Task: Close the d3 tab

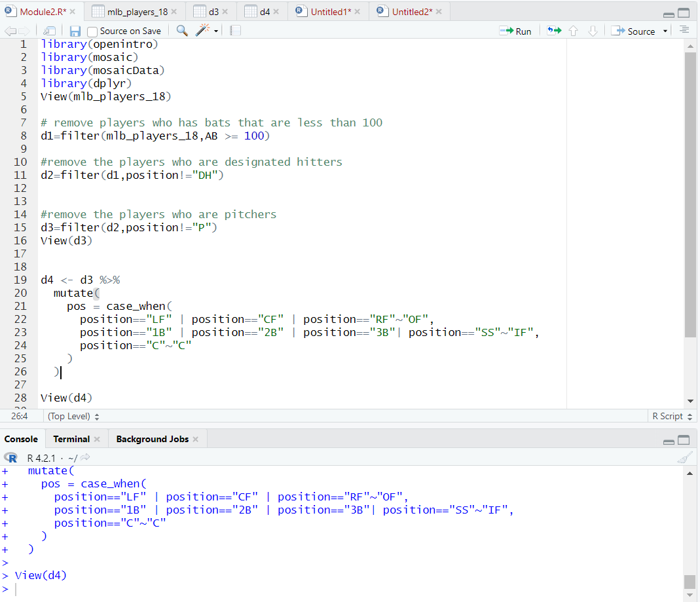Action: 225,12
